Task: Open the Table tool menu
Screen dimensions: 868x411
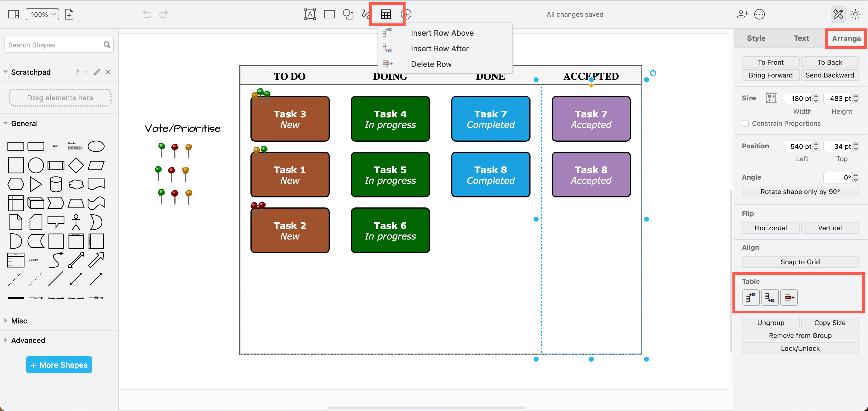Action: pyautogui.click(x=386, y=14)
